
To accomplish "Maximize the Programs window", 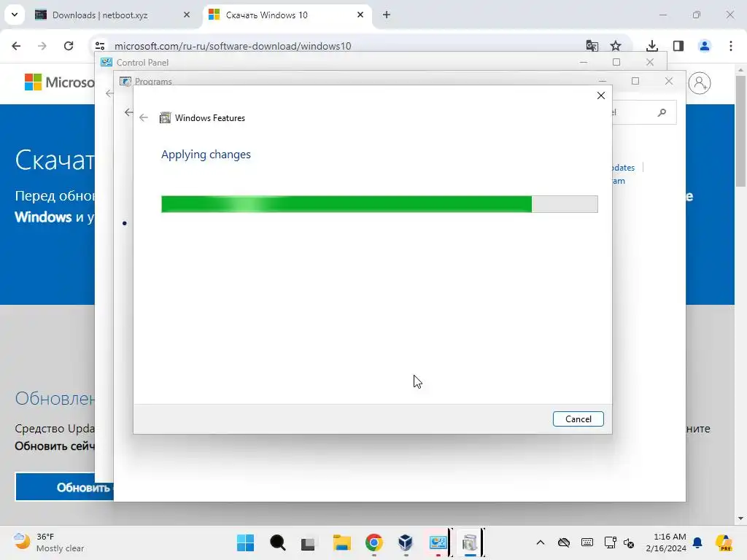I will tap(635, 81).
